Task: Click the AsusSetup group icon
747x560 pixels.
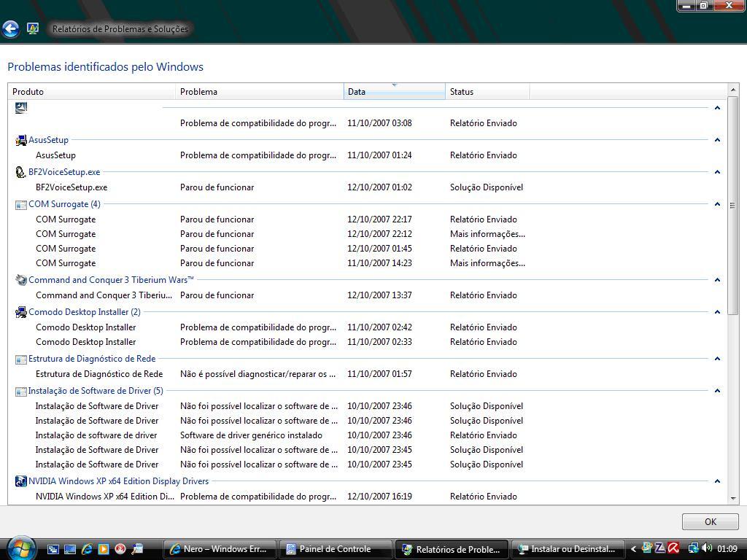Action: coord(21,140)
